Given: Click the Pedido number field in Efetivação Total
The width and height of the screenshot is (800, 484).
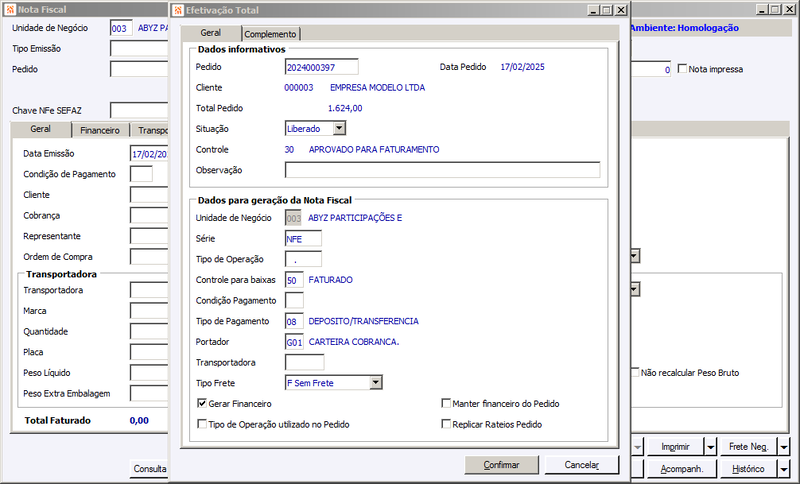Looking at the screenshot, I should 321,67.
